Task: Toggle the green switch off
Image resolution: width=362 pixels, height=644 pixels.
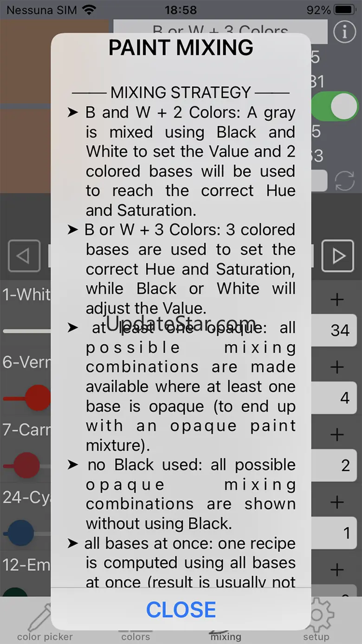Action: pyautogui.click(x=337, y=107)
